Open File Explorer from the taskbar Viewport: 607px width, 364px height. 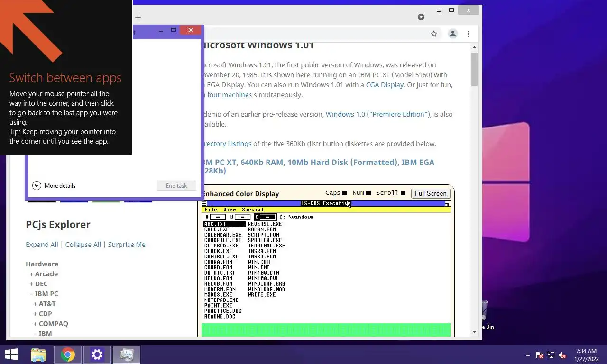point(38,355)
